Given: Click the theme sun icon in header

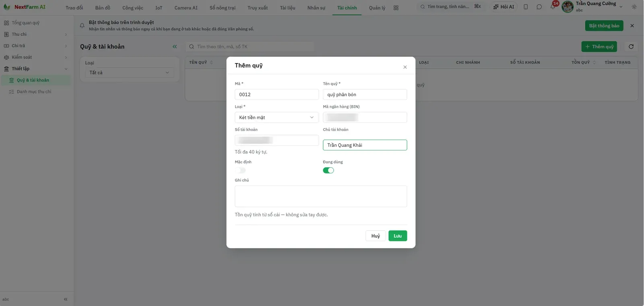Looking at the screenshot, I should coord(634,7).
